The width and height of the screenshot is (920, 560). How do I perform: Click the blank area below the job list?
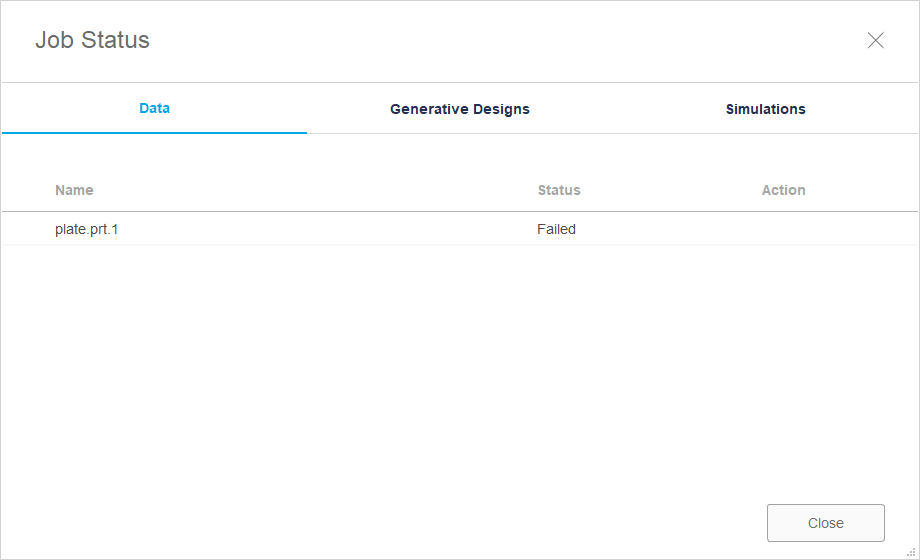coord(460,370)
